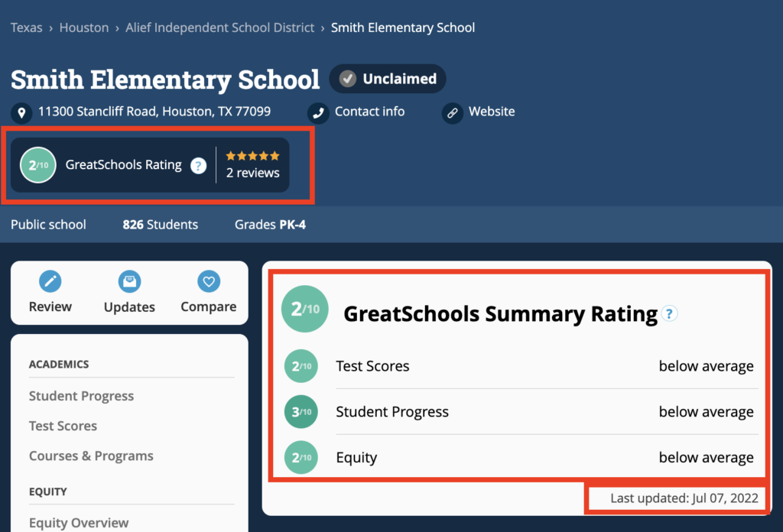This screenshot has height=532, width=783.
Task: Click the Grades PK-4 text
Action: click(270, 225)
